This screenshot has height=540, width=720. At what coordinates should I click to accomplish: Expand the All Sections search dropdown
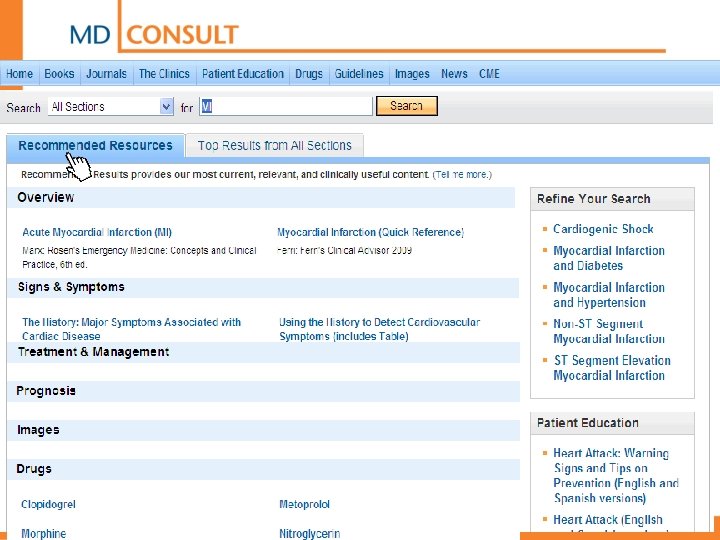(111, 107)
